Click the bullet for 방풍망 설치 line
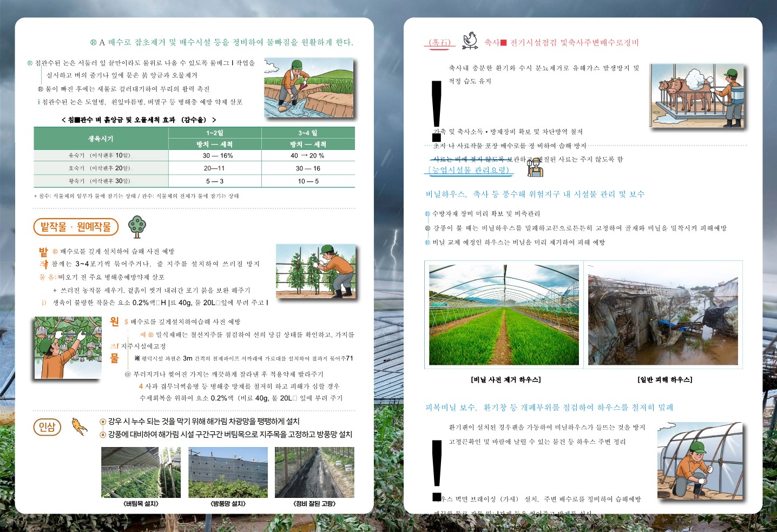This screenshot has height=532, width=777. [x=103, y=435]
